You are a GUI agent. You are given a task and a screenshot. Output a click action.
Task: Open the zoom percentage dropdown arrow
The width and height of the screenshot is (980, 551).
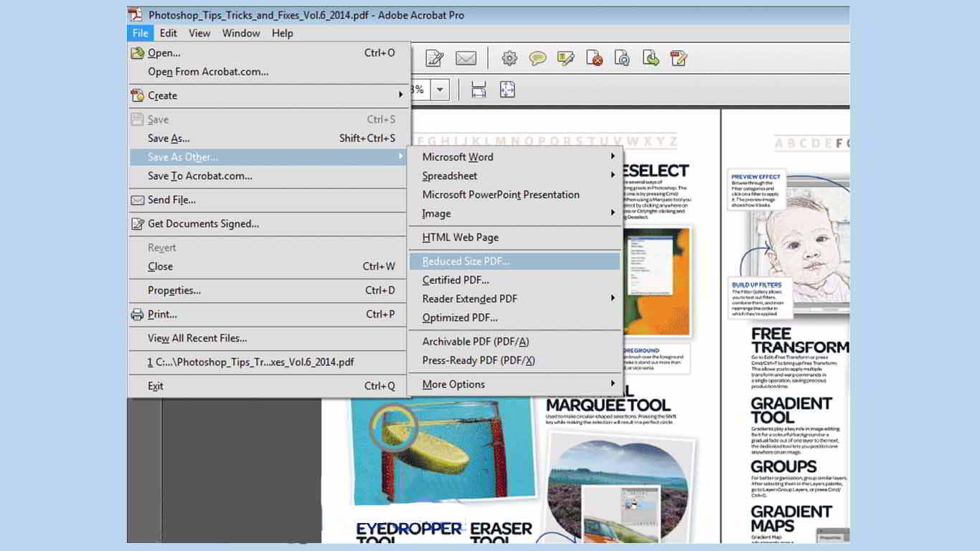(440, 90)
